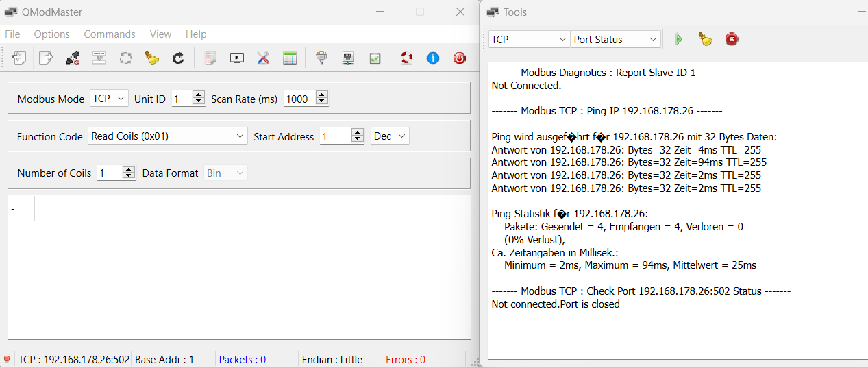Viewport: 868px width, 368px height.
Task: Increase Start Address with up arrow
Action: (x=357, y=132)
